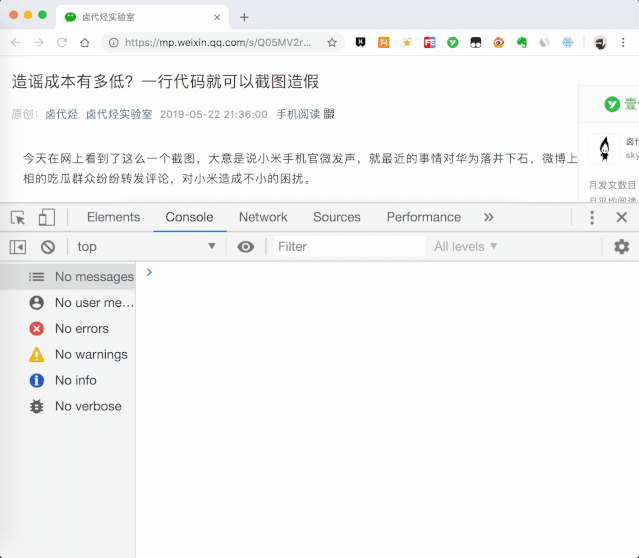This screenshot has width=639, height=558.
Task: Click the 手机阅读 link
Action: [x=298, y=114]
